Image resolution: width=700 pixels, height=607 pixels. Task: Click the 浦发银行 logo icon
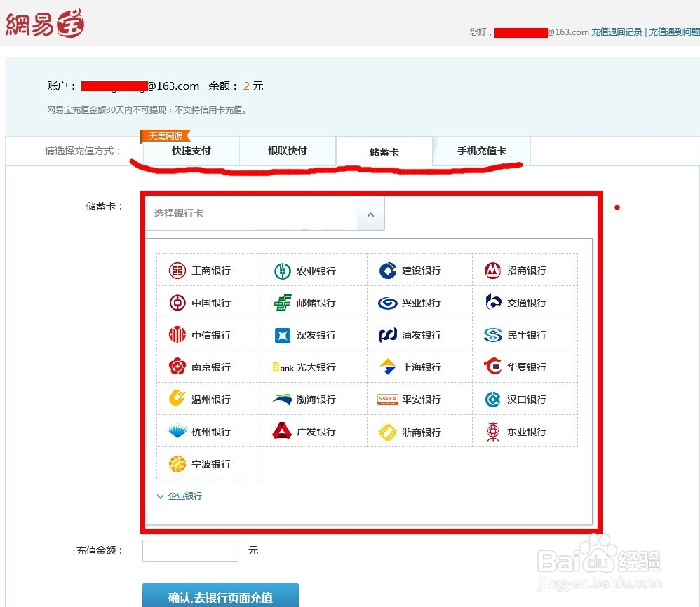tap(387, 335)
